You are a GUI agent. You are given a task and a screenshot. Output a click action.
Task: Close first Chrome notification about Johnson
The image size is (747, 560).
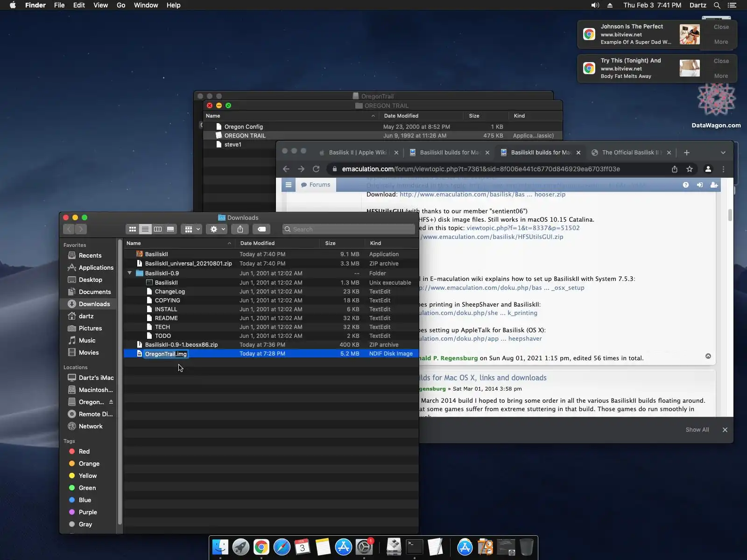point(721,27)
